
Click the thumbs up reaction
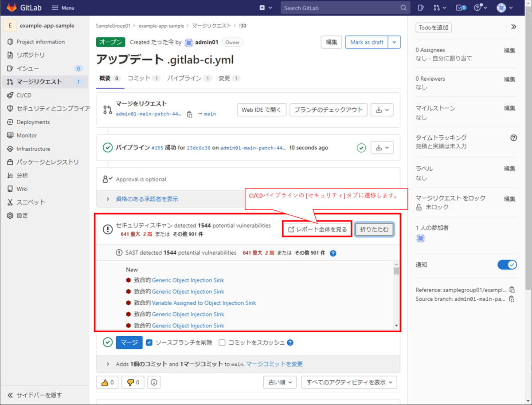[x=107, y=382]
